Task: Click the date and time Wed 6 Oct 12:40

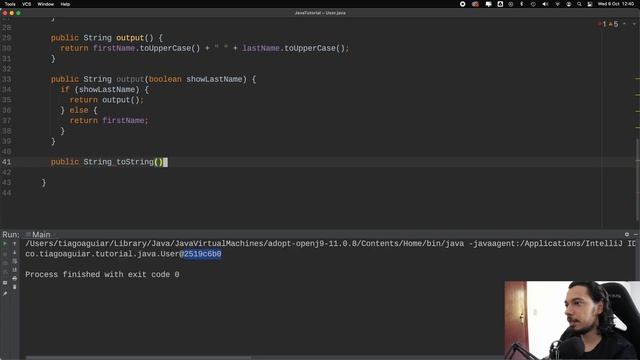Action: click(x=616, y=4)
